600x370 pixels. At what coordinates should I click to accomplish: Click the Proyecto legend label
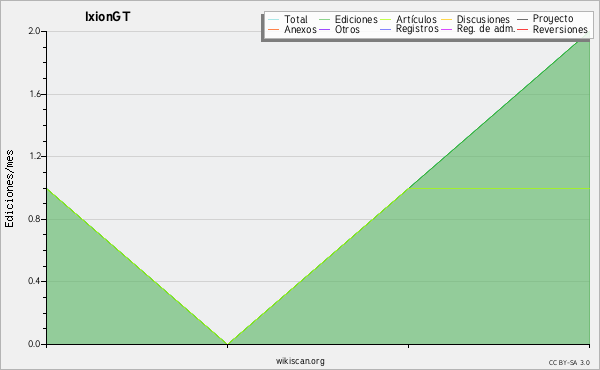pyautogui.click(x=553, y=19)
